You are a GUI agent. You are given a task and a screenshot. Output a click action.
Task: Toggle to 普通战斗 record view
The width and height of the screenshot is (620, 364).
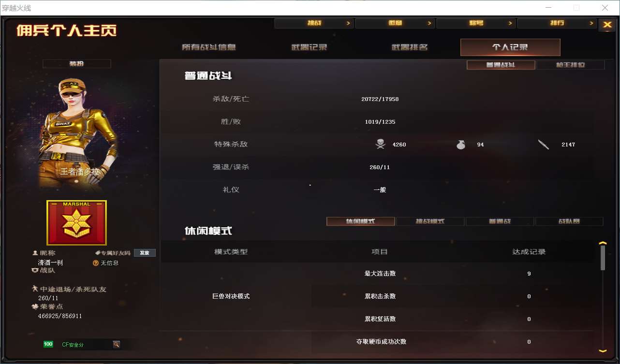click(x=501, y=65)
